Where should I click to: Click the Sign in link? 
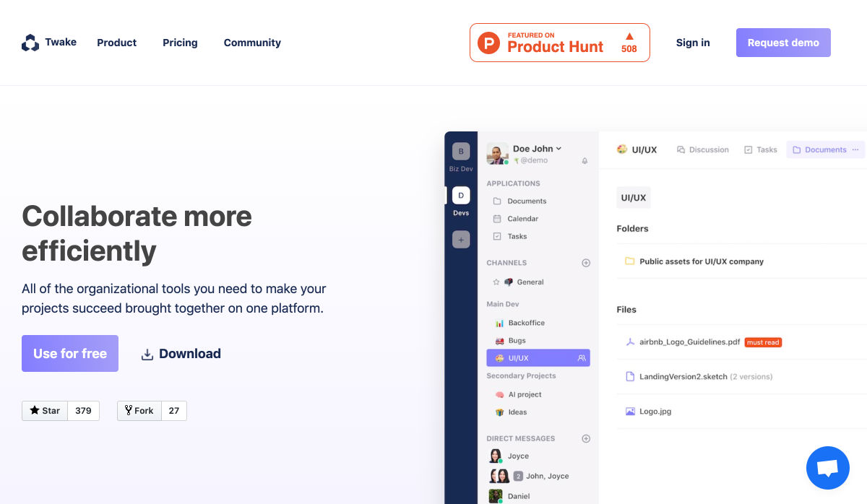(692, 43)
